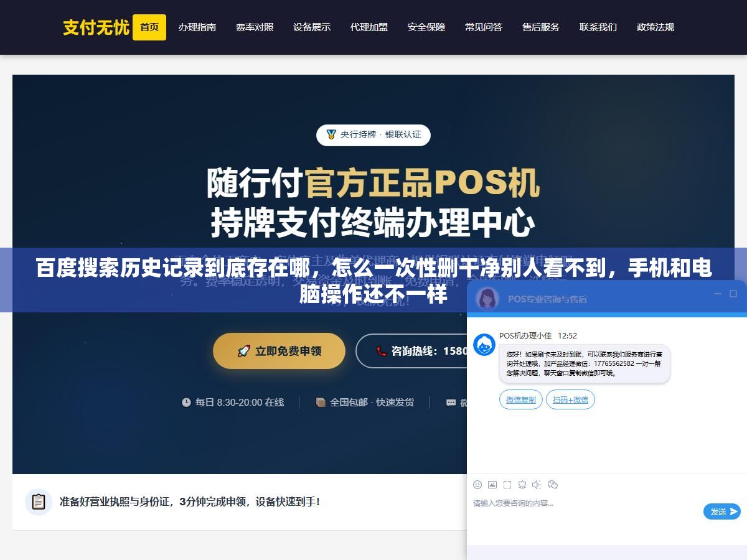Open 设备展示 in the navigation bar
The width and height of the screenshot is (747, 560).
click(x=312, y=27)
